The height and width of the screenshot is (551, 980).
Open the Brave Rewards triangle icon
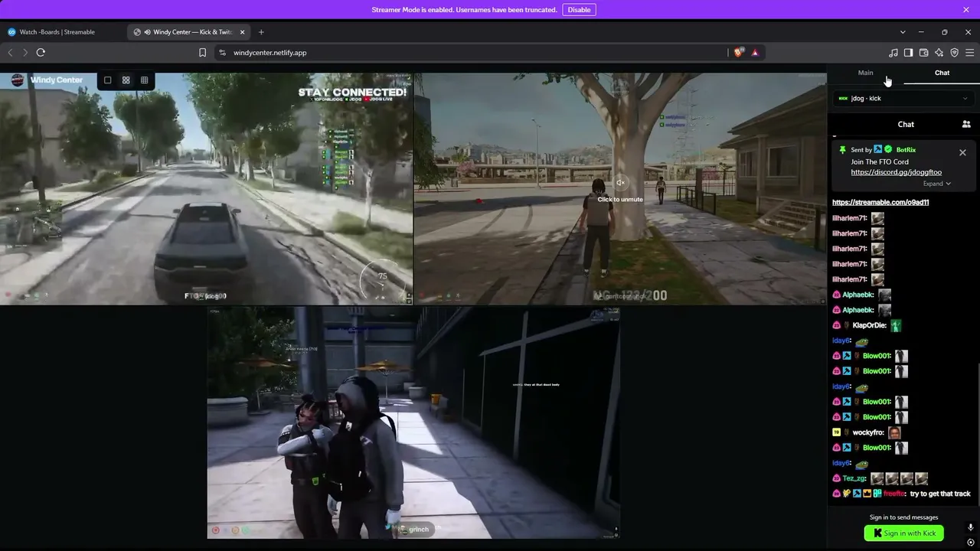[x=755, y=53]
